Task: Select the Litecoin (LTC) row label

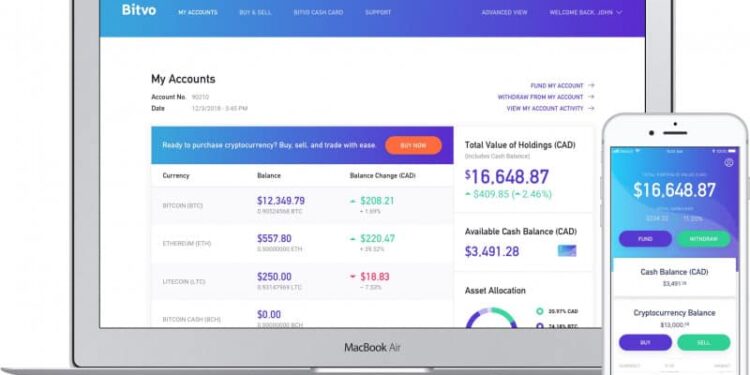Action: point(184,282)
